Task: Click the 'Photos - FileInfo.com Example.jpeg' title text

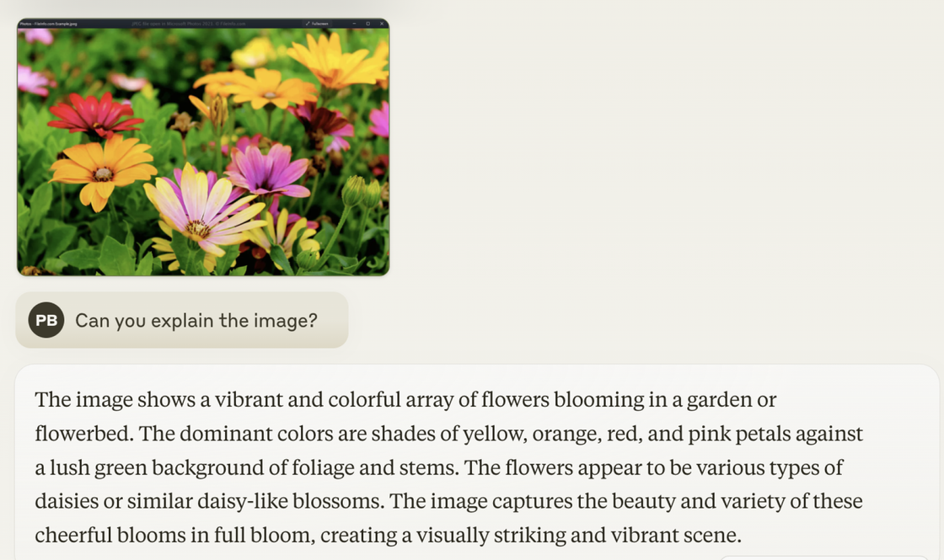Action: click(48, 24)
